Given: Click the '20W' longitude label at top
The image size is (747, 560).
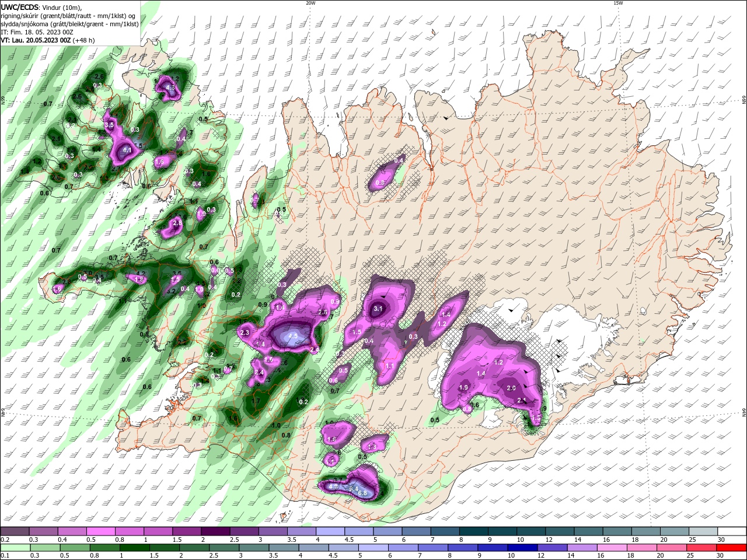Looking at the screenshot, I should [310, 3].
